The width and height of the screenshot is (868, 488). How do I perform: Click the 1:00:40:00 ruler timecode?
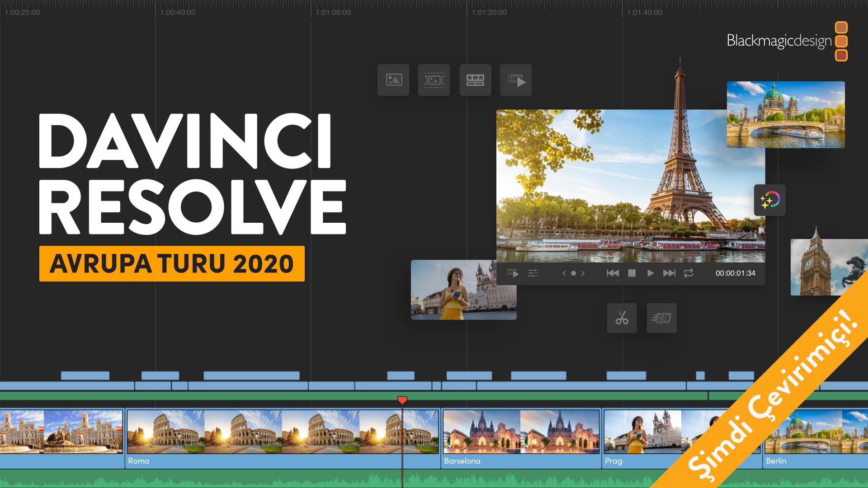click(x=178, y=12)
